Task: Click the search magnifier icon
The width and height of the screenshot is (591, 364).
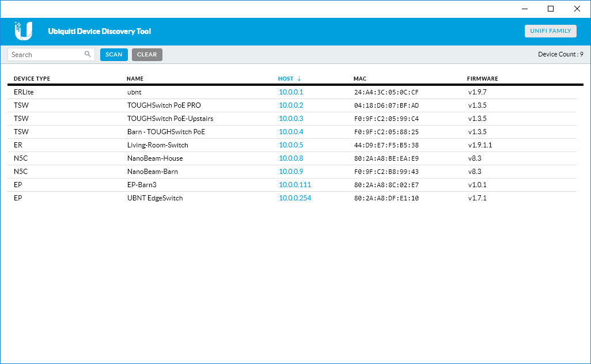Action: coord(88,54)
